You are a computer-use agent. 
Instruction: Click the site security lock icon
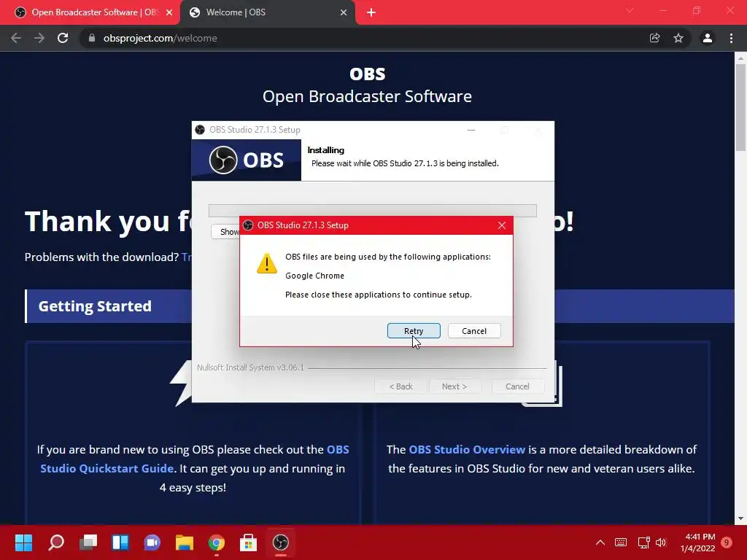click(92, 38)
